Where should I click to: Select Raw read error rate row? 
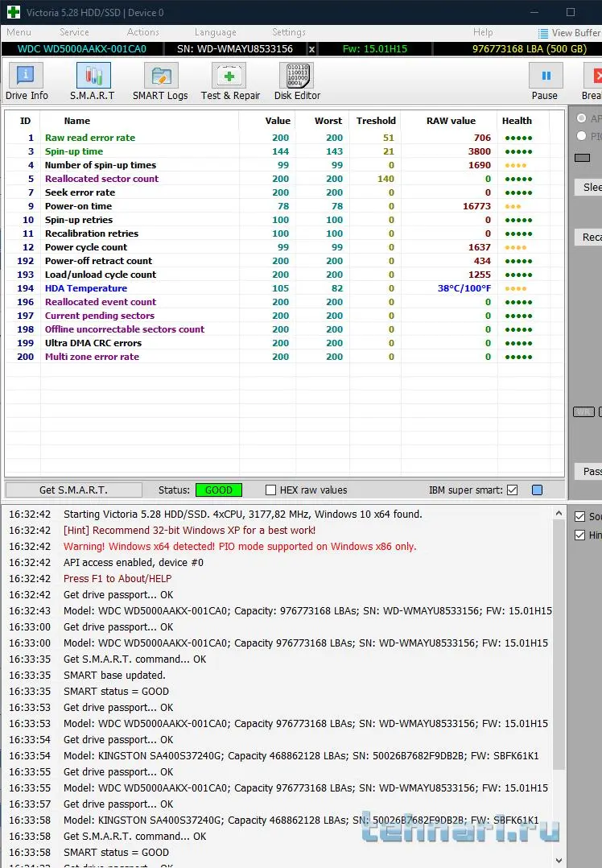284,138
